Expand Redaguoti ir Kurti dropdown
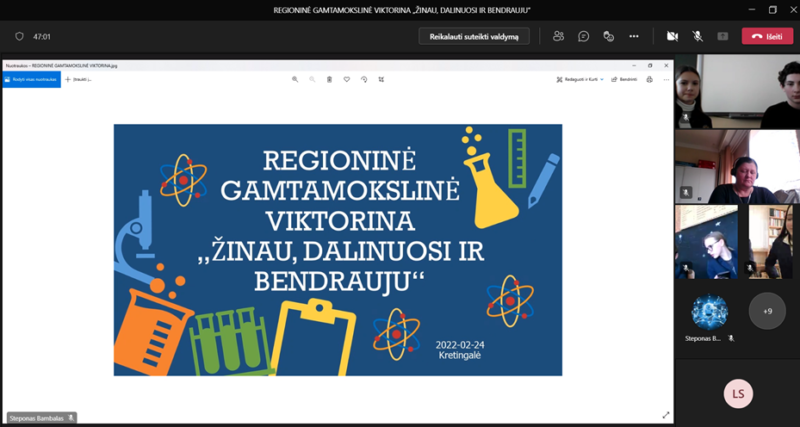The width and height of the screenshot is (800, 427). (x=580, y=80)
